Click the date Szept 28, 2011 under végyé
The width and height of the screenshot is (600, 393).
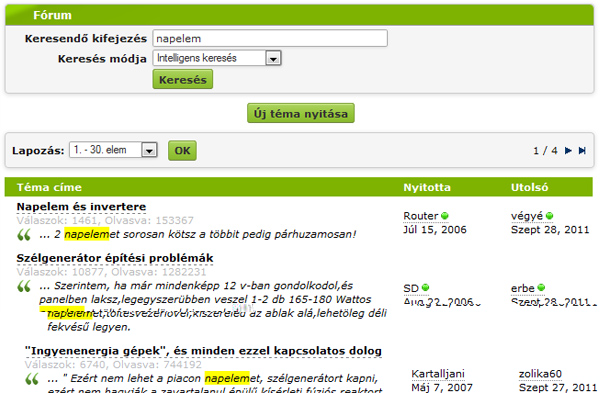[x=550, y=230]
